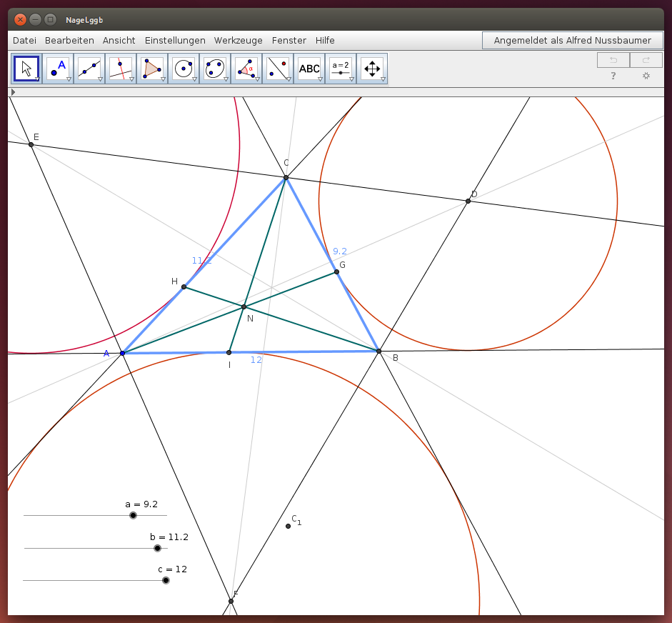Viewport: 672px width, 623px height.
Task: Select the New Point tool
Action: 58,69
